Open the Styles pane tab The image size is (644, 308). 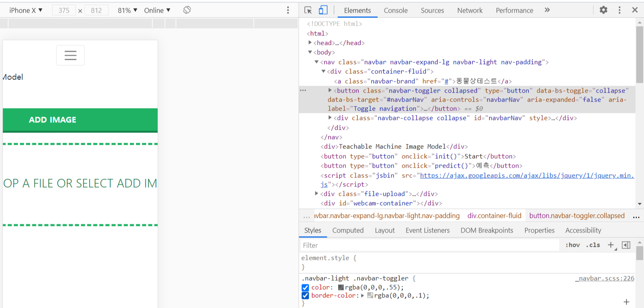(x=312, y=230)
